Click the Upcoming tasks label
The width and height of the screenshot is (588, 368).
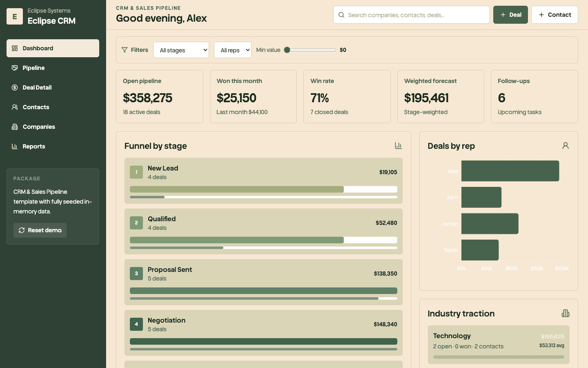coord(519,112)
